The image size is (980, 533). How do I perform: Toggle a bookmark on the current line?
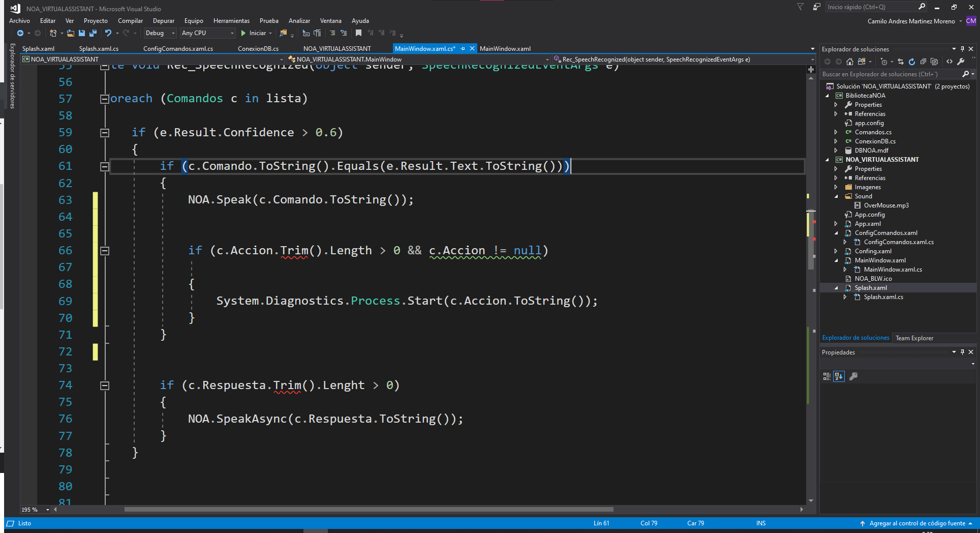[358, 33]
